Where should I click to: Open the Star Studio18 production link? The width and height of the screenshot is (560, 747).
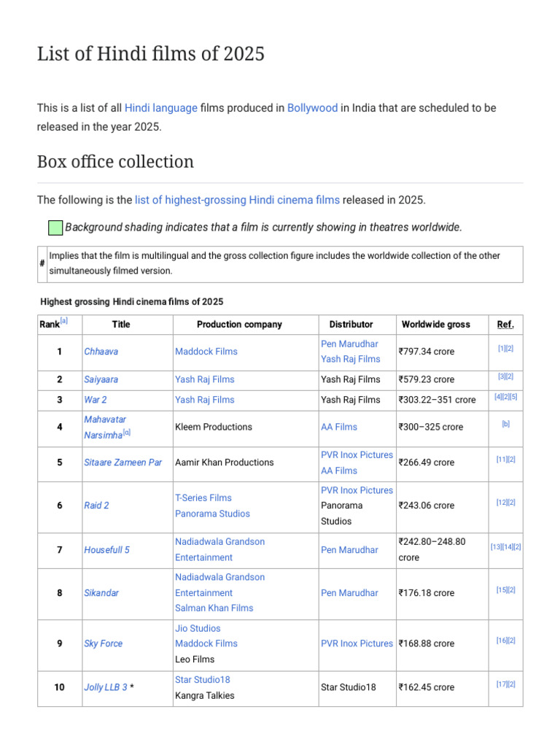(x=203, y=680)
